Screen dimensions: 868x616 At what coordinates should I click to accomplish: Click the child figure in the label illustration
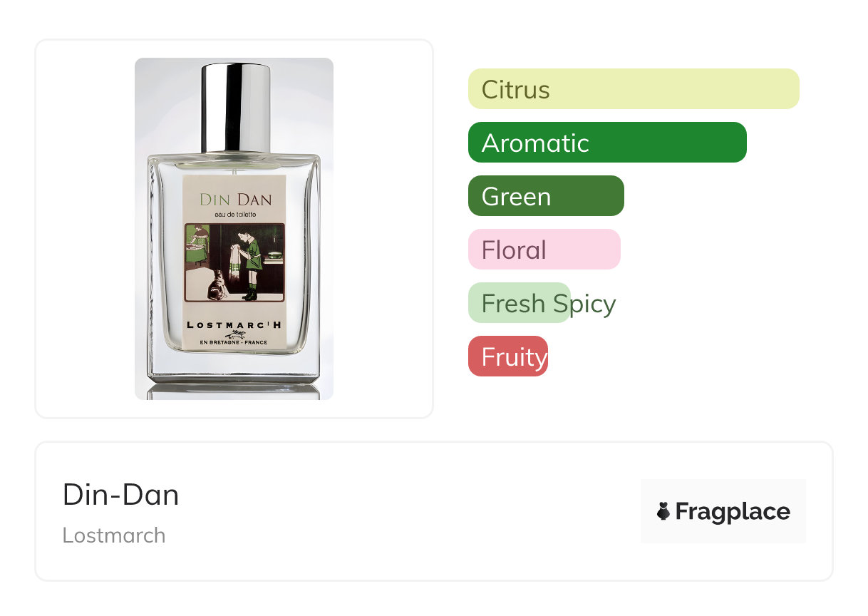247,264
